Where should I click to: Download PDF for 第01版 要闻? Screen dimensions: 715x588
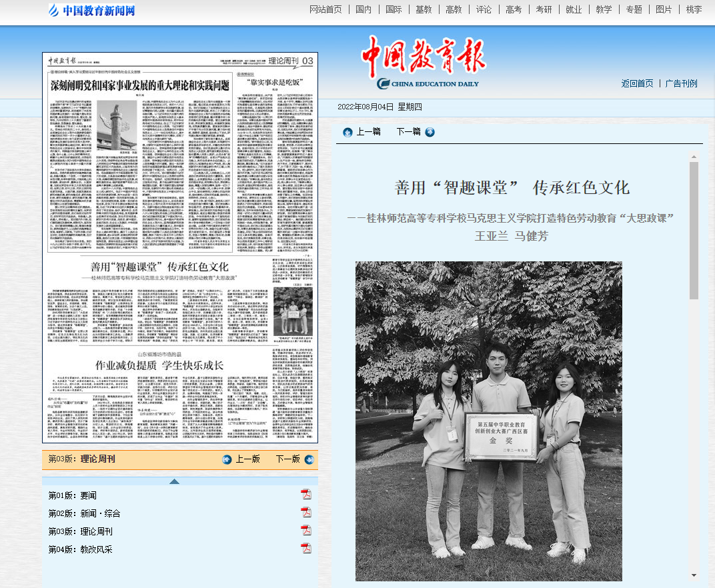306,494
